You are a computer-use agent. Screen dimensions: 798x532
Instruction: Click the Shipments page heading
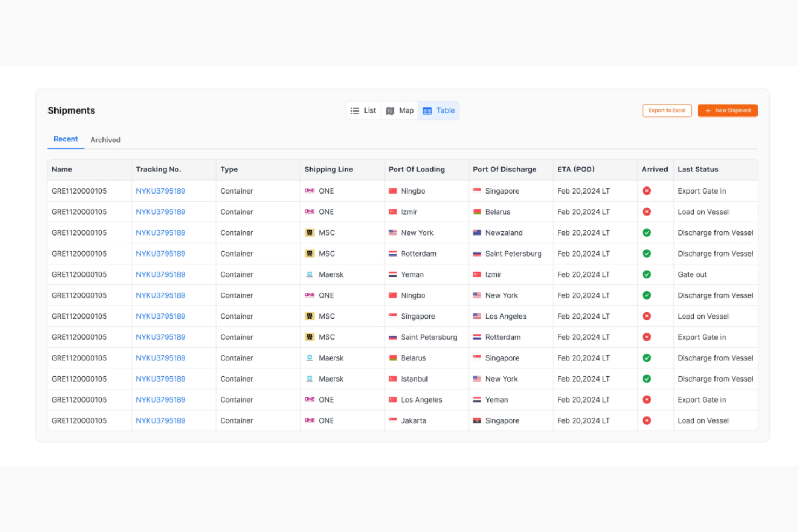tap(71, 110)
